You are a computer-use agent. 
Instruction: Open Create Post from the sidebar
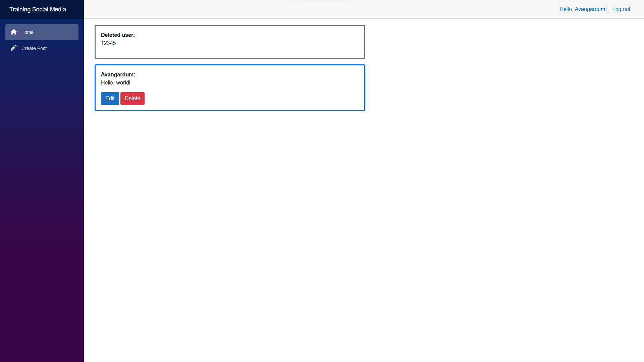34,48
